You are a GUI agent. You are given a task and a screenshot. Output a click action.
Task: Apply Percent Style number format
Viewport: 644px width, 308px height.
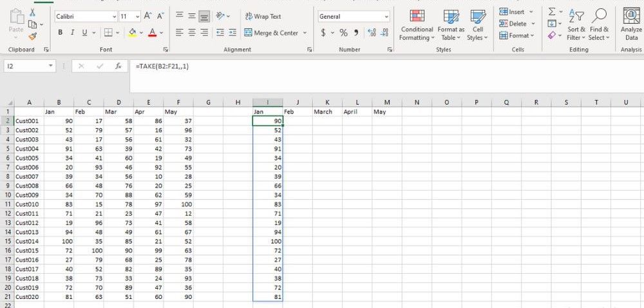(x=343, y=32)
